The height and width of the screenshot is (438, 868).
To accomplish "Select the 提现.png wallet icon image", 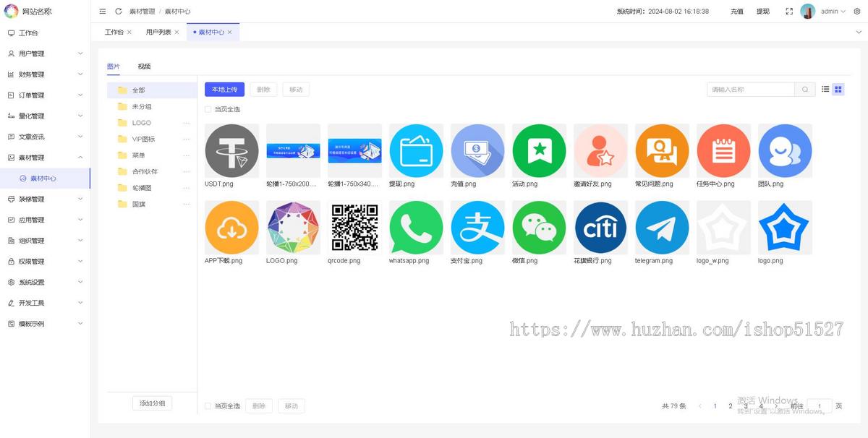I will tap(416, 151).
